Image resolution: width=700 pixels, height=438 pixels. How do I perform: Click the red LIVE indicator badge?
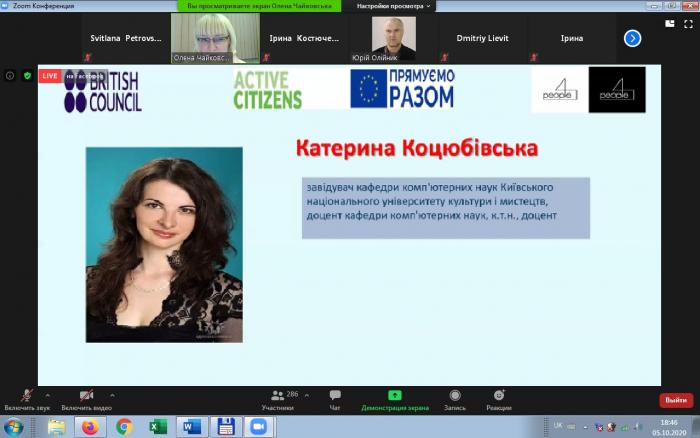(x=50, y=75)
